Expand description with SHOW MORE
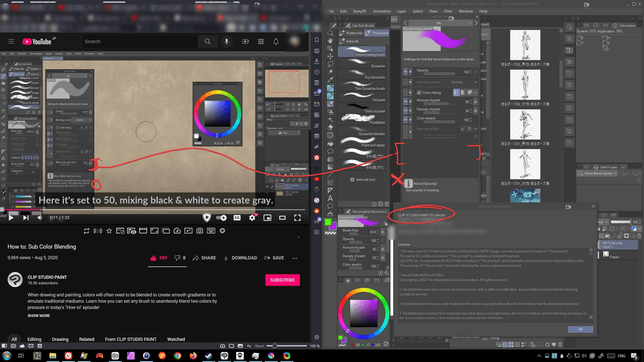This screenshot has width=644, height=362. tap(39, 316)
